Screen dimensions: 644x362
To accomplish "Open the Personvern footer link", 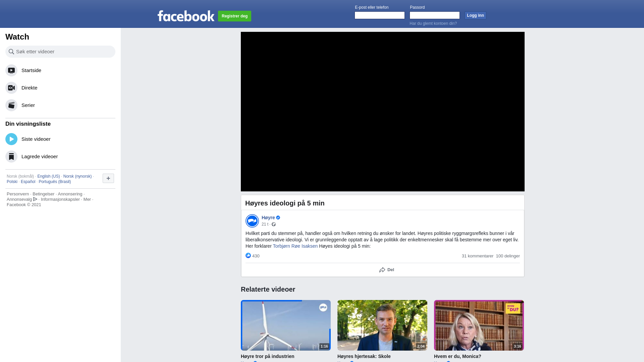I will point(18,194).
